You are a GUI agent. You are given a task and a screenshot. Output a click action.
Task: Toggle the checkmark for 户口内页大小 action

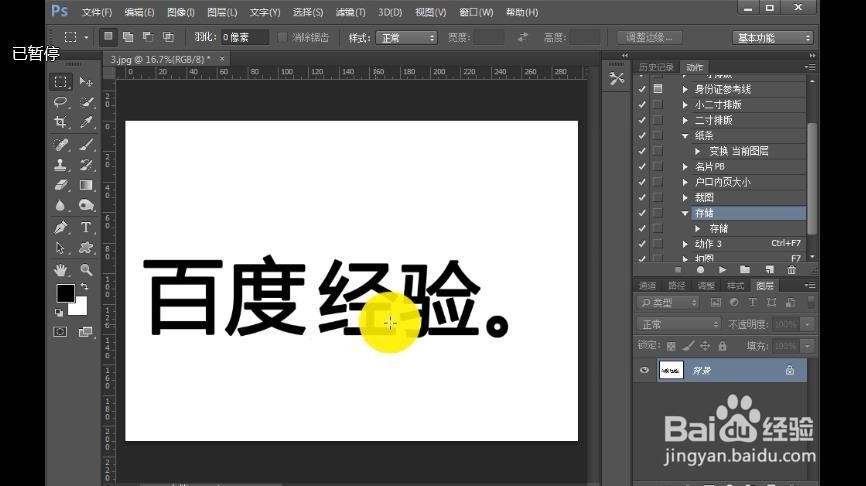pos(642,182)
